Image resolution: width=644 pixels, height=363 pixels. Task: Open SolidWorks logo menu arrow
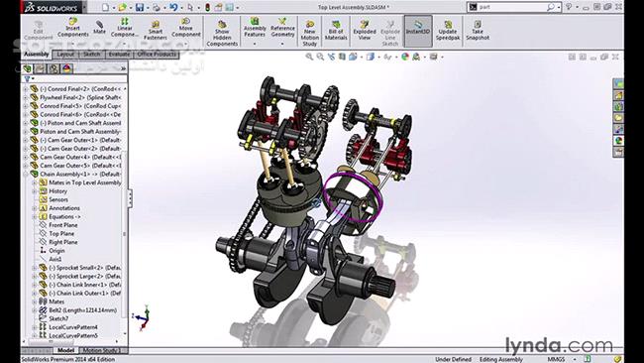(x=84, y=7)
